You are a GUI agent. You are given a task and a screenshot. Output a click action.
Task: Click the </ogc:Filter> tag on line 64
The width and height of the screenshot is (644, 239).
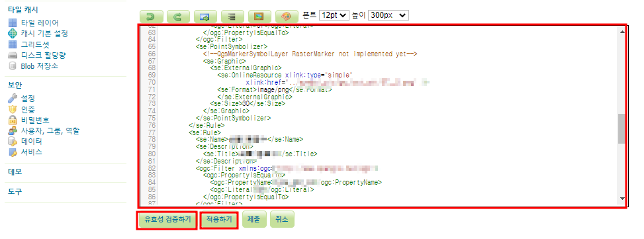pyautogui.click(x=219, y=40)
